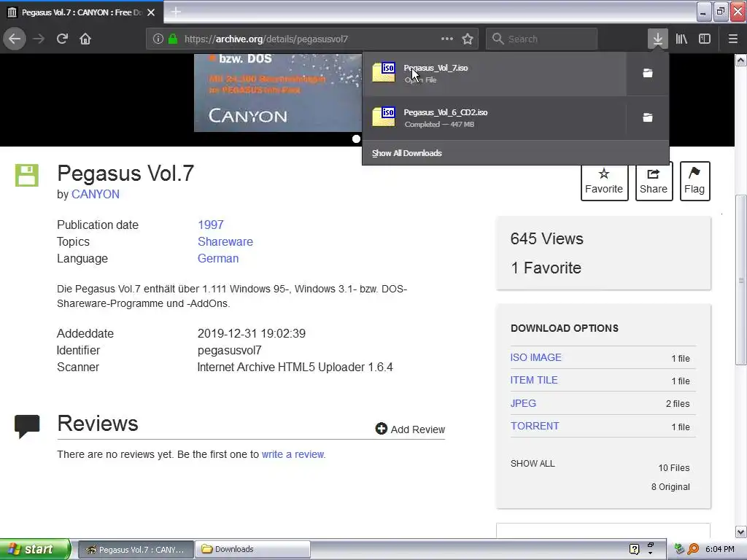Select the Pegasus Vol.7 browser tab

click(x=82, y=12)
